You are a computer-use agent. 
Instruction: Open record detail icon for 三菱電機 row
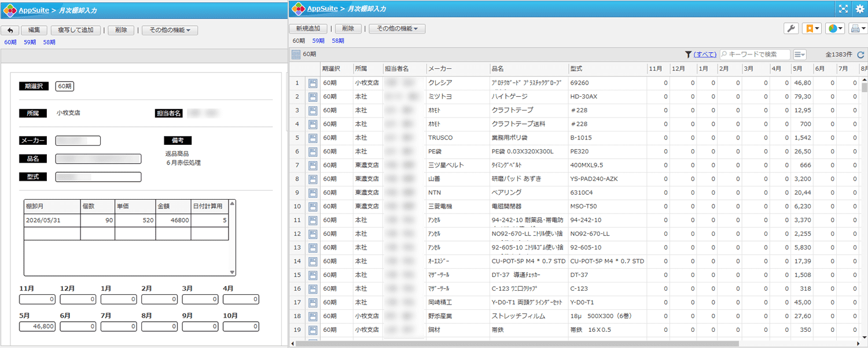tap(312, 206)
